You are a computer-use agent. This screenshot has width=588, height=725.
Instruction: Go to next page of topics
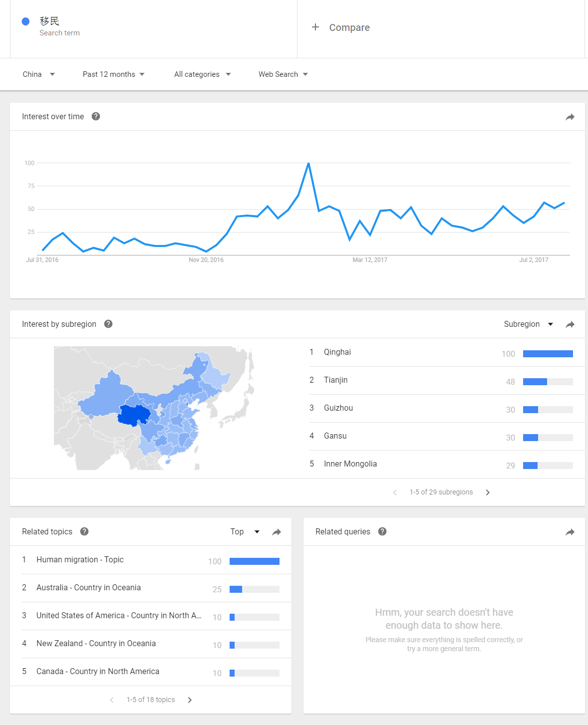tap(190, 700)
